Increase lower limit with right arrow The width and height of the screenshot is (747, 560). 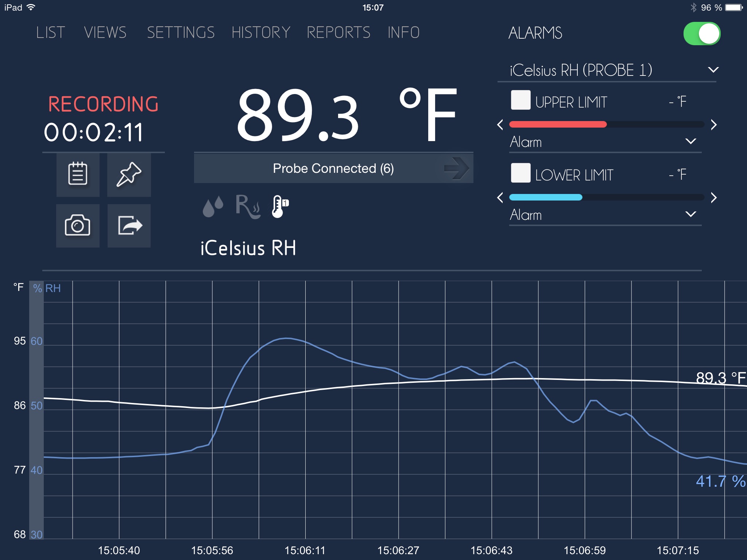pyautogui.click(x=714, y=198)
